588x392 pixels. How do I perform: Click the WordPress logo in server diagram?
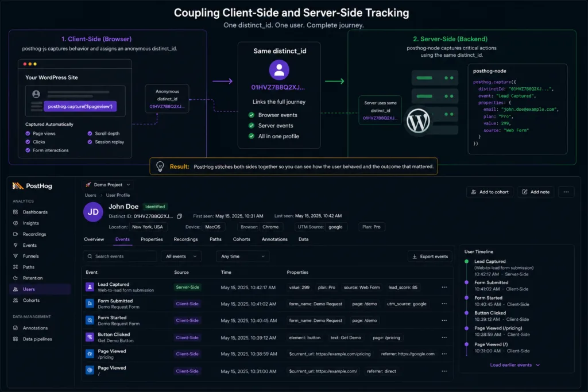point(418,121)
